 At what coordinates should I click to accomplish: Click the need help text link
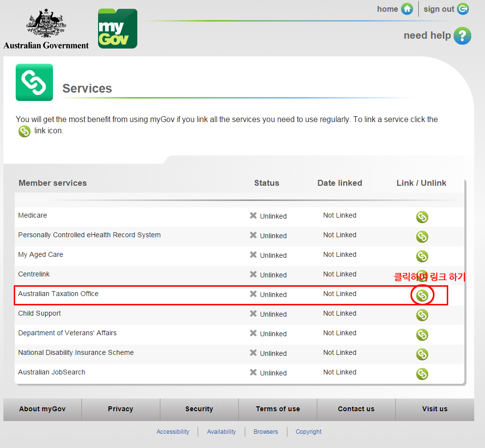click(427, 36)
